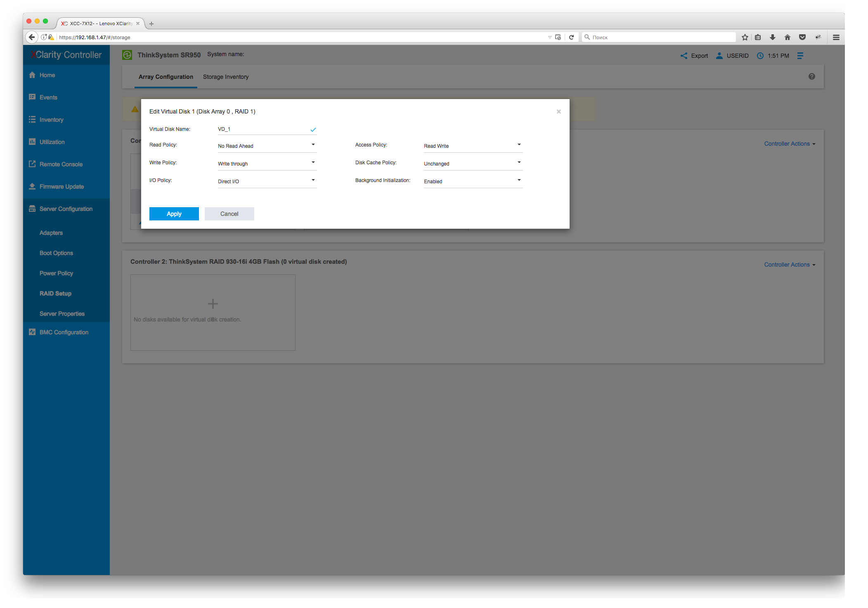
Task: Open Remote Console from the sidebar
Action: coord(61,164)
